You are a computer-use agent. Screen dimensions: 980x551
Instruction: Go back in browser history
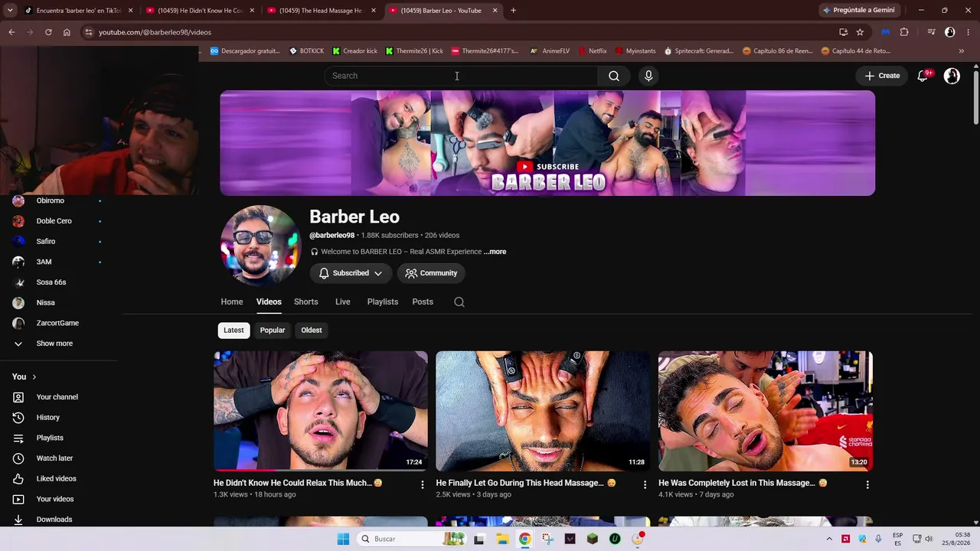[11, 32]
